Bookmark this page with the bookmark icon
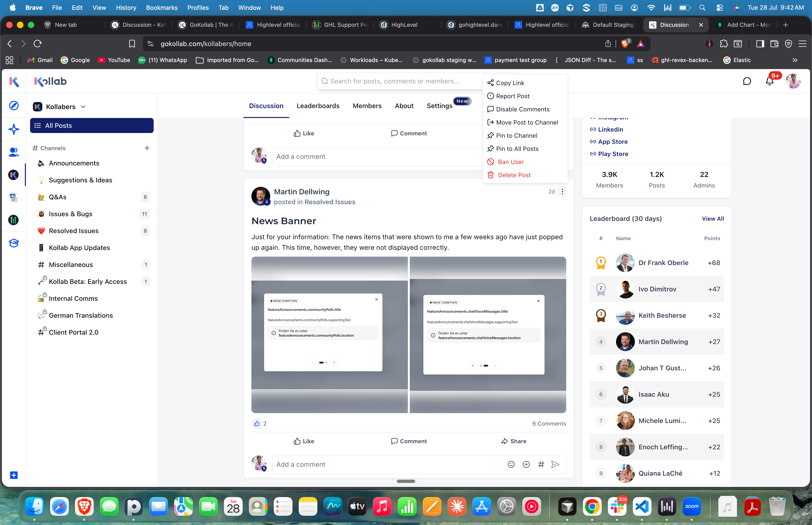 click(132, 44)
